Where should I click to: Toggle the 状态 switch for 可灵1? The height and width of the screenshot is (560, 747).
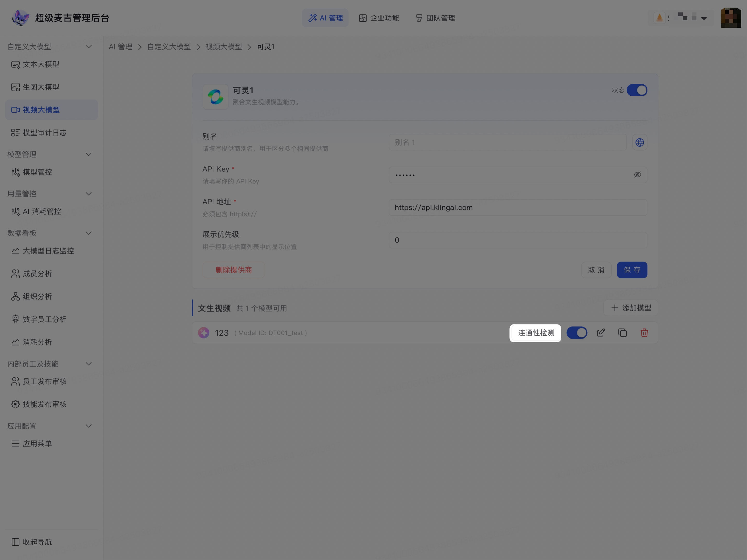637,90
